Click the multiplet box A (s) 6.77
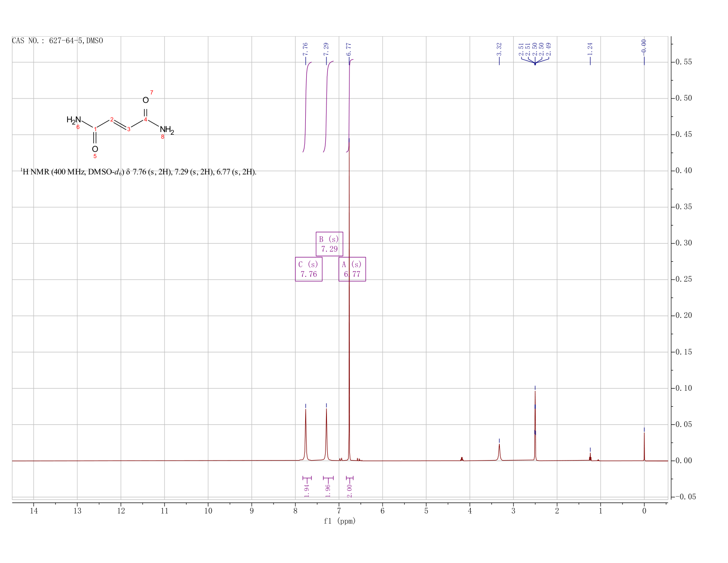The height and width of the screenshot is (563, 728). (x=352, y=269)
